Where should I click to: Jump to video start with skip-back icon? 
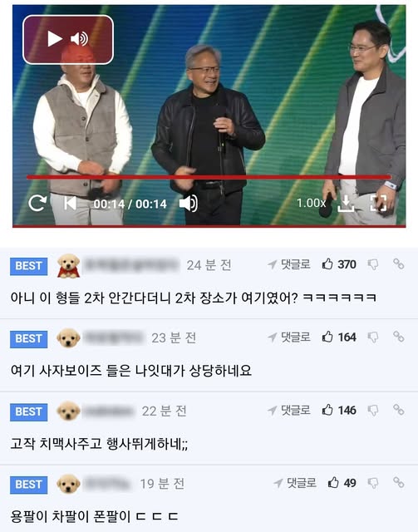(70, 203)
